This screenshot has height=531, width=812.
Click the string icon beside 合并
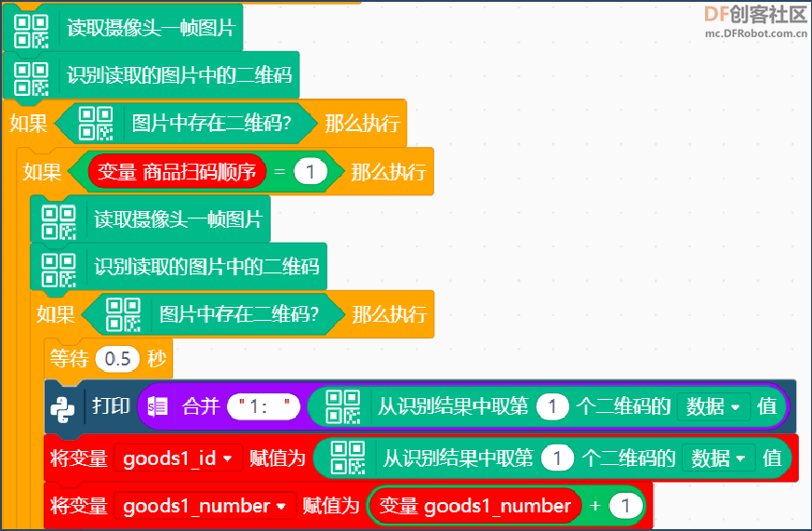click(157, 406)
